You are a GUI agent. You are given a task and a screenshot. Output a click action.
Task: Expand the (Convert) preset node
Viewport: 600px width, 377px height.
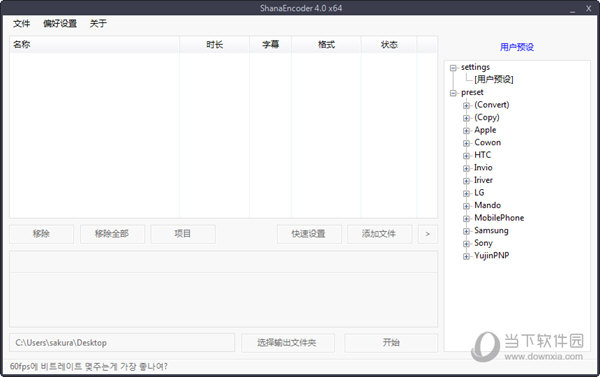click(x=466, y=106)
